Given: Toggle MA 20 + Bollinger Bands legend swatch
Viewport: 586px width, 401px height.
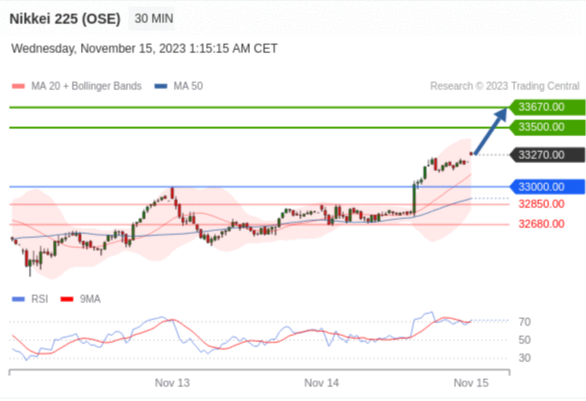Looking at the screenshot, I should [x=18, y=86].
